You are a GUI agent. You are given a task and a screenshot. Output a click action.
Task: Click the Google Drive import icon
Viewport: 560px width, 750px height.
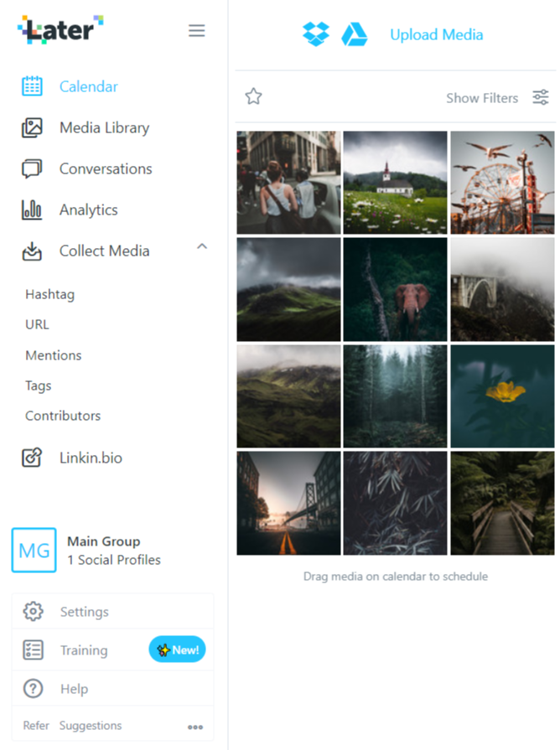tap(354, 34)
